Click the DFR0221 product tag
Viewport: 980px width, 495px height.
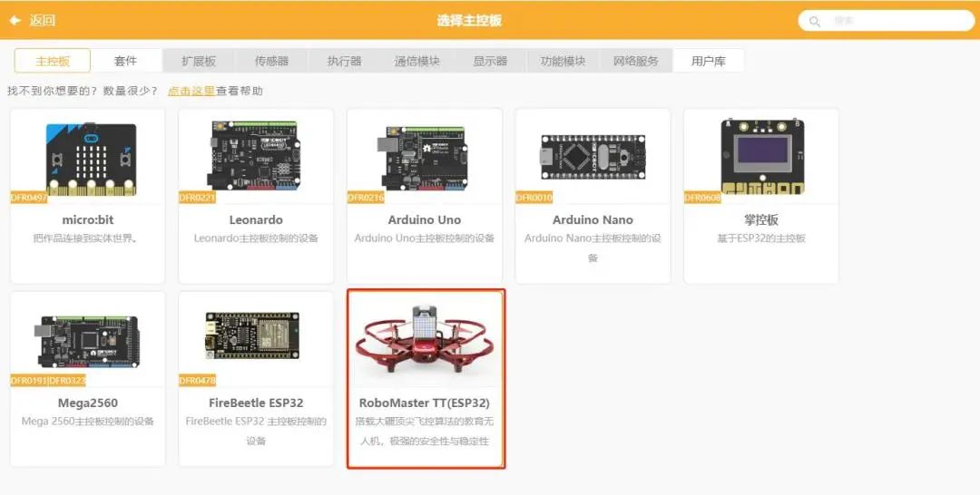click(197, 198)
